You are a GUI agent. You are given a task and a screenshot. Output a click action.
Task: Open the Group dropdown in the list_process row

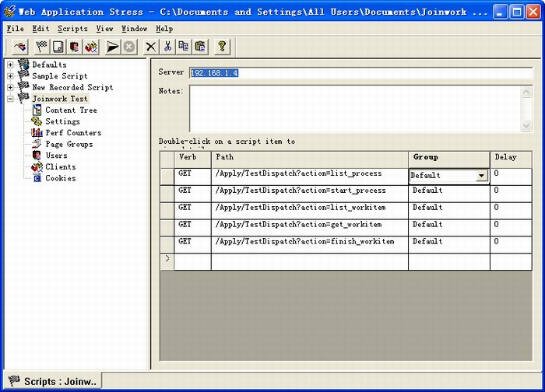481,176
